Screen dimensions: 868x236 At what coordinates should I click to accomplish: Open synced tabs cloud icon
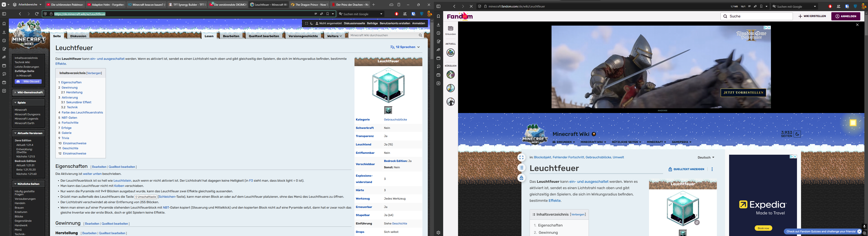(x=391, y=5)
